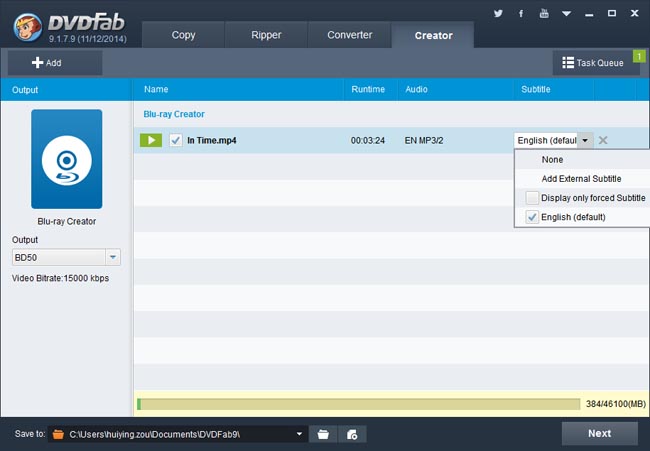Click the Blu-ray Creator disc thumbnail
This screenshot has height=451, width=650.
coord(67,159)
